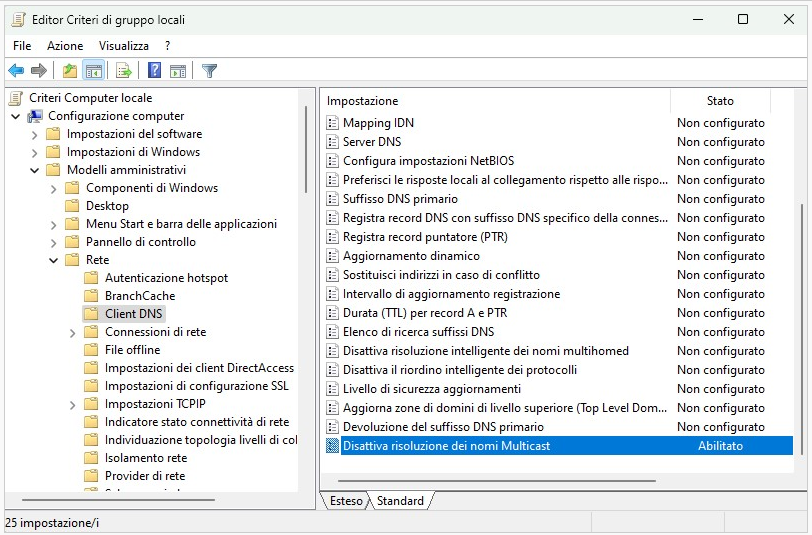Select Devoluzione del suffisso DNS primario

click(443, 427)
